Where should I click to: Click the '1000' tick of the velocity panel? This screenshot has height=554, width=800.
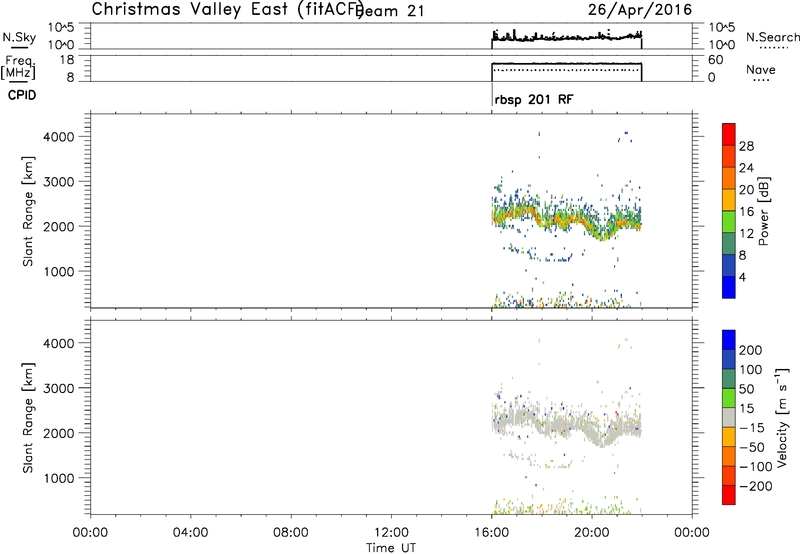(x=59, y=478)
